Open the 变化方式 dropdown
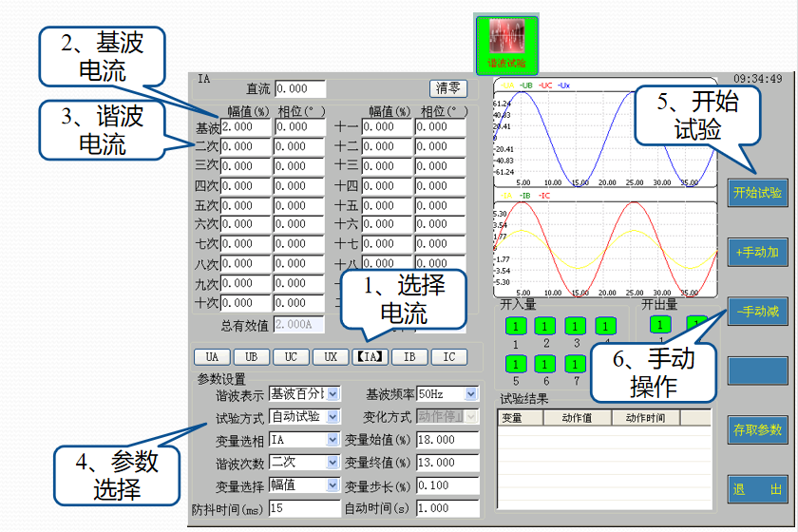 [447, 416]
